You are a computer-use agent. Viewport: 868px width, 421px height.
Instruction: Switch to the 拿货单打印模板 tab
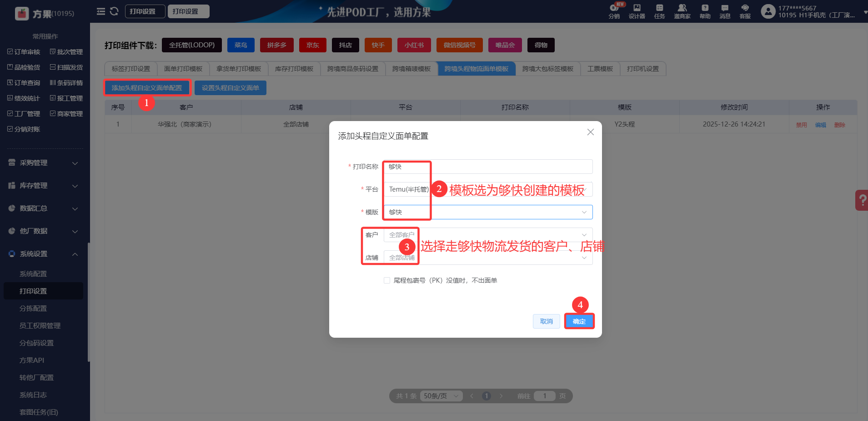pos(239,69)
